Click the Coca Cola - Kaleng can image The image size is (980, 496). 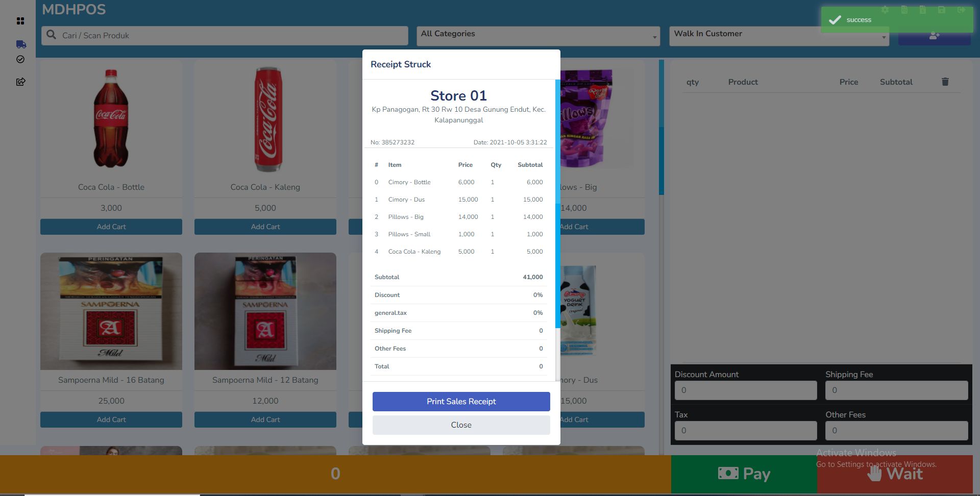coord(265,119)
